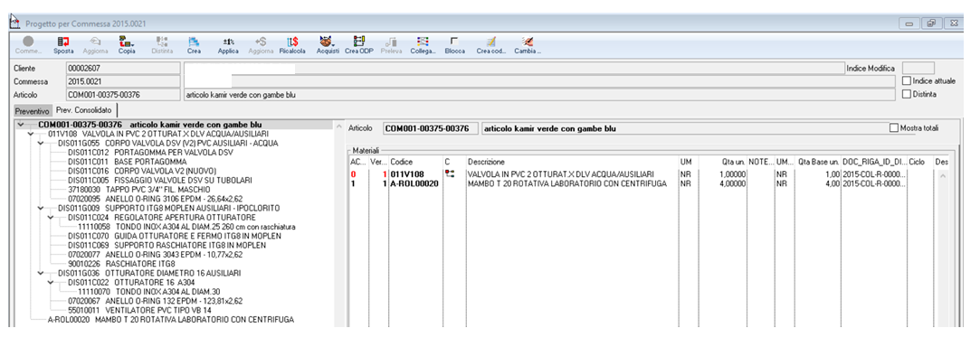
Task: Click the materials table vertical scrollbar
Action: click(x=943, y=248)
